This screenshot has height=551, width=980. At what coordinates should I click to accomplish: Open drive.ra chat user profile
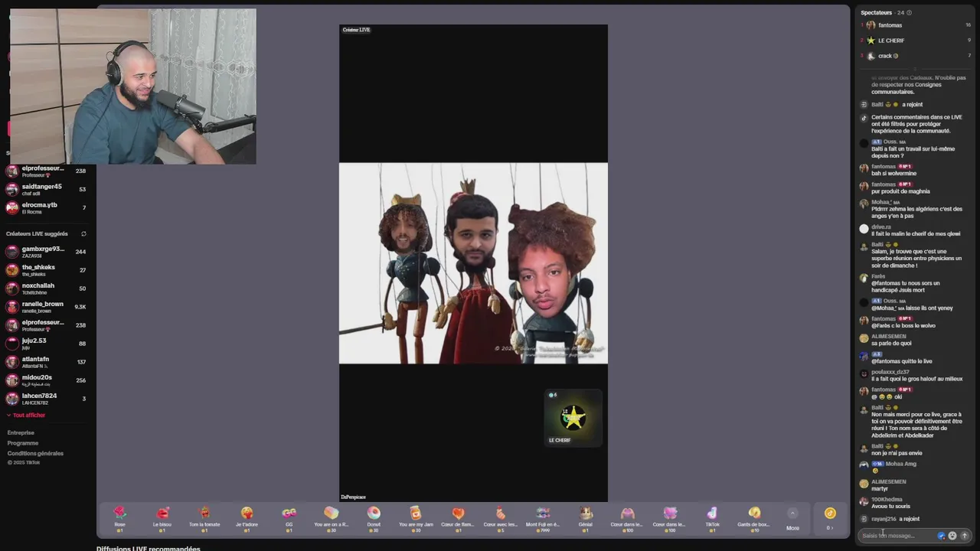(x=881, y=227)
